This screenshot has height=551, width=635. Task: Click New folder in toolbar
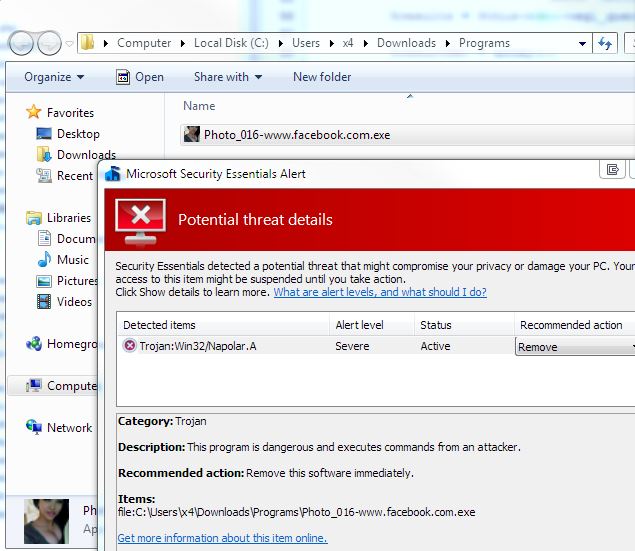coord(321,77)
